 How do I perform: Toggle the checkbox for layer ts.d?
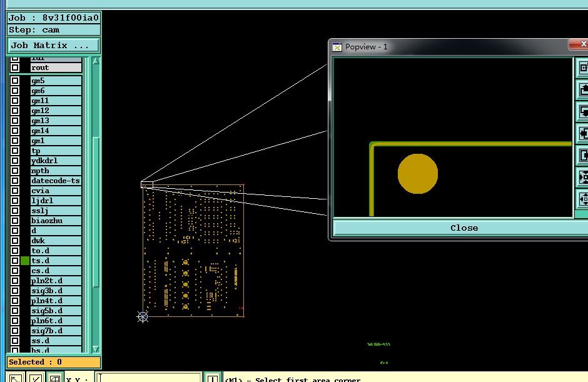15,261
